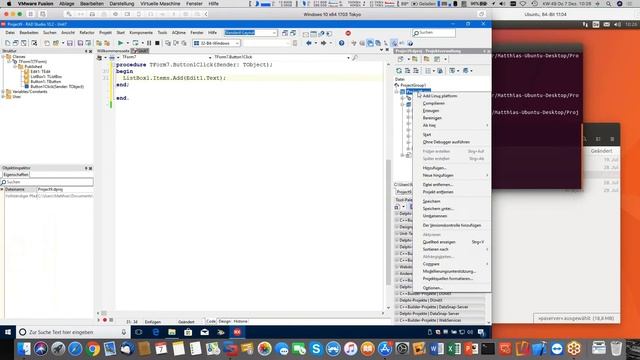Image resolution: width=640 pixels, height=360 pixels.
Task: Click the red macro record icon below editor
Action: click(x=104, y=320)
